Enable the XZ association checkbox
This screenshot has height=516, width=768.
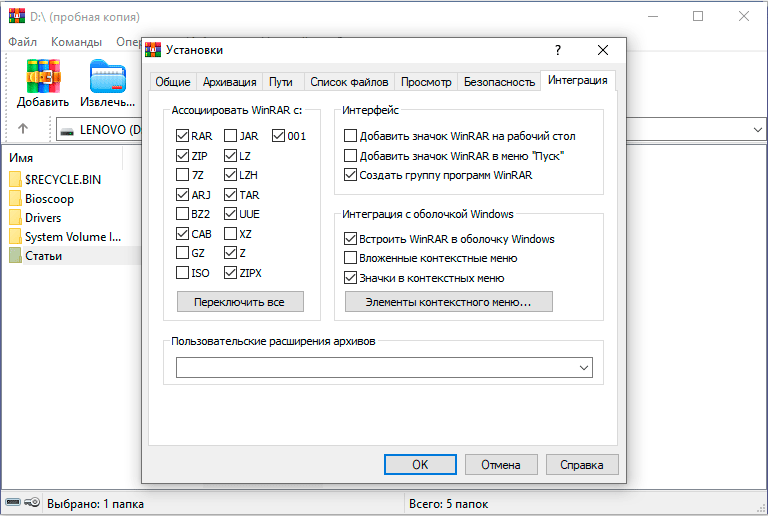(230, 234)
